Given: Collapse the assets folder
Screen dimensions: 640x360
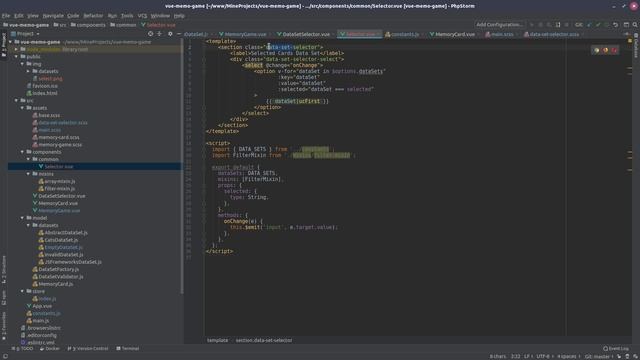Looking at the screenshot, I should tap(23, 108).
